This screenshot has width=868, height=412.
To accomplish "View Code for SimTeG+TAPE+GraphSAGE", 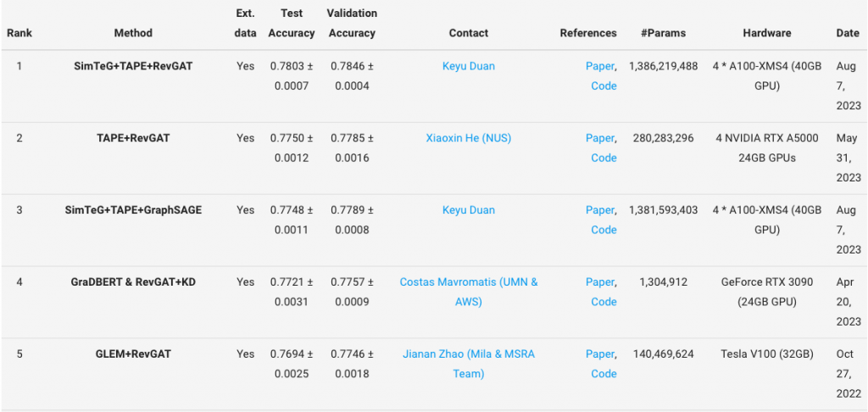I will pos(604,230).
